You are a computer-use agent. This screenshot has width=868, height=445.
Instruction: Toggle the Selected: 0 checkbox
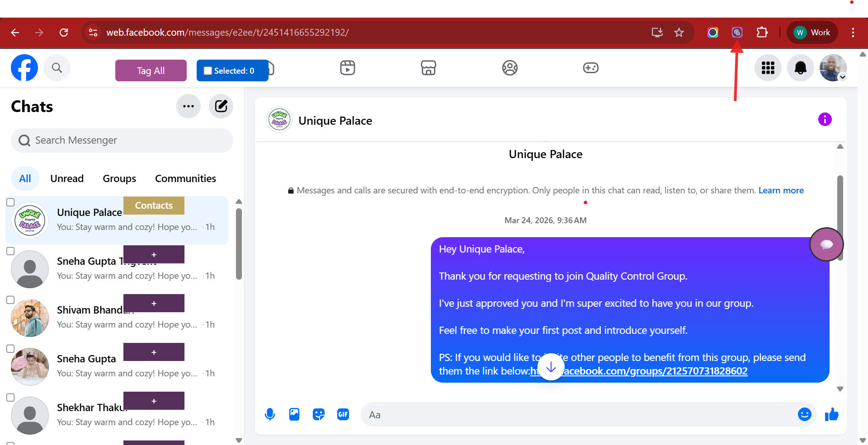point(208,71)
